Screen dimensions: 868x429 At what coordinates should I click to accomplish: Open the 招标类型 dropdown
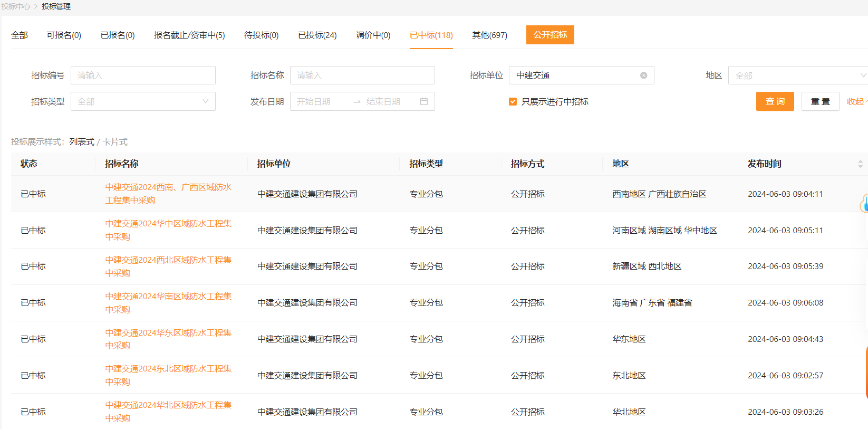[x=143, y=101]
